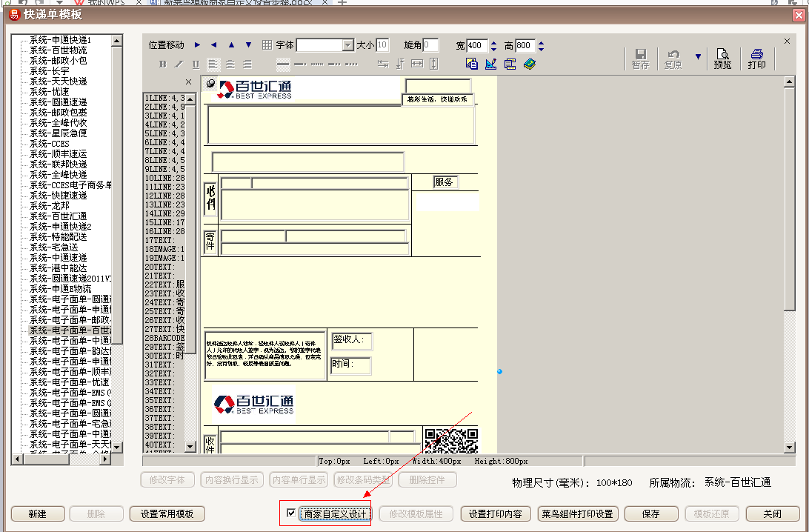Image resolution: width=809 pixels, height=532 pixels.
Task: Click 暂存 temporary save icon
Action: (640, 59)
